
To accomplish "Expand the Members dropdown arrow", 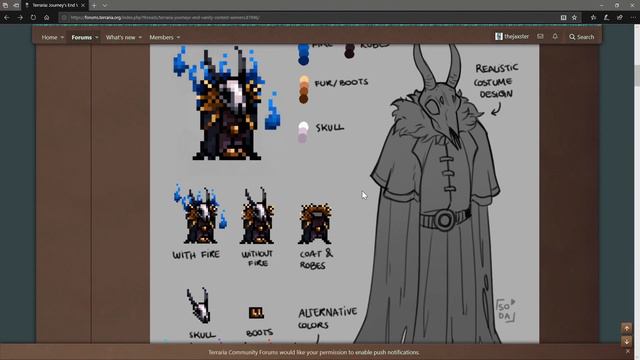I will (x=178, y=37).
